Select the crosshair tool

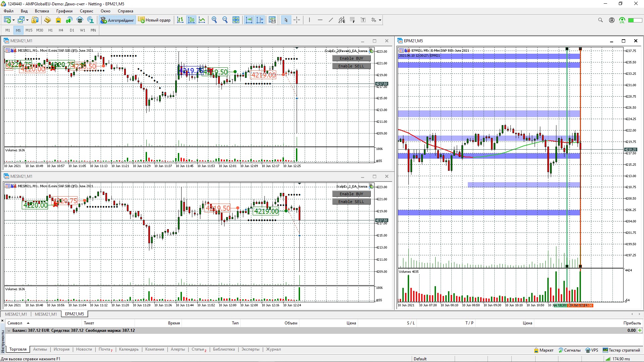click(x=297, y=20)
